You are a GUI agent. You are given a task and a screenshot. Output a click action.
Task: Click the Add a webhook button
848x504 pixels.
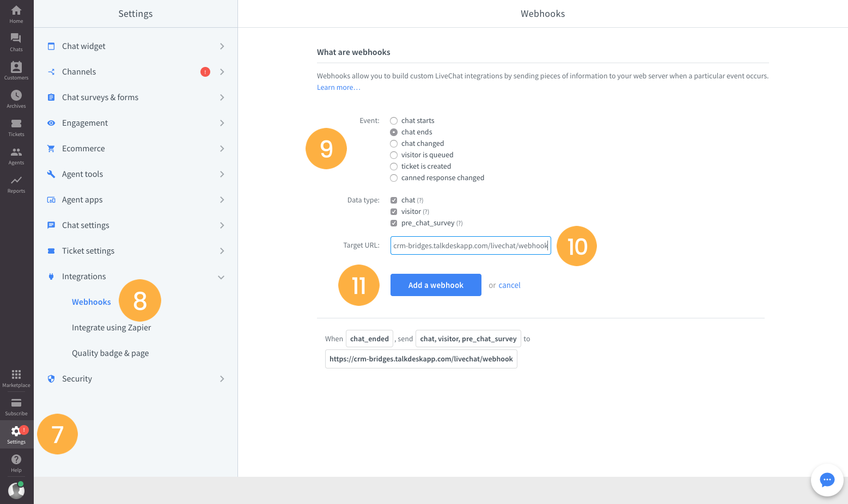point(436,285)
